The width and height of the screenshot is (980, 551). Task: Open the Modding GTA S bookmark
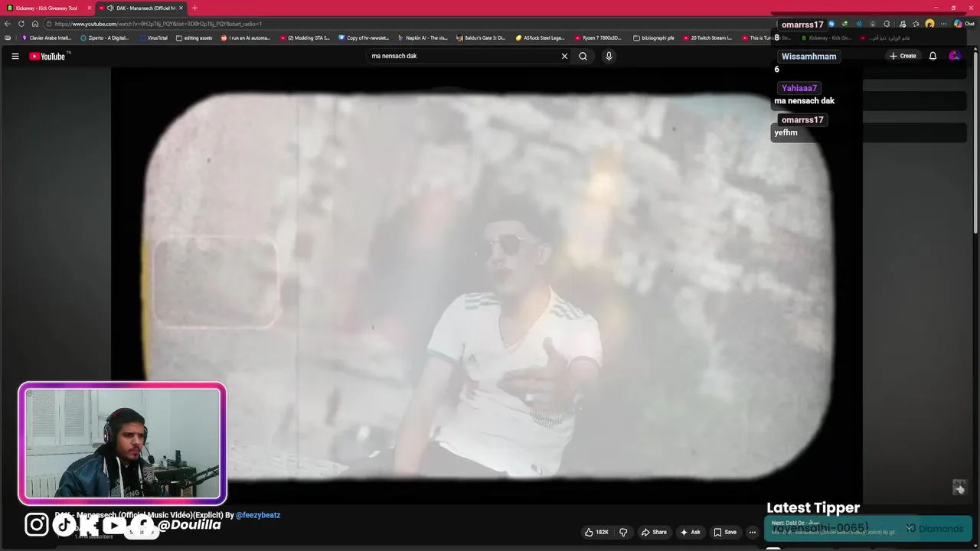pos(305,37)
